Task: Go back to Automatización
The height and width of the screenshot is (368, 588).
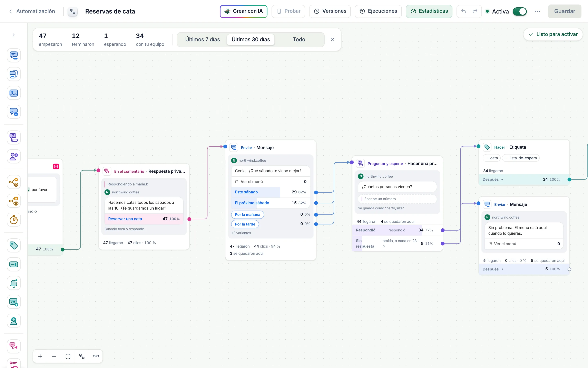Action: [32, 11]
